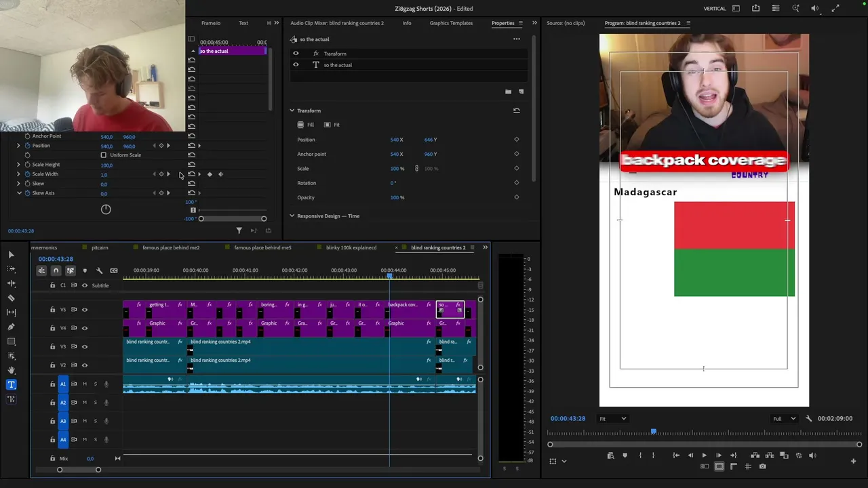
Task: Toggle the Subtitle track eye
Action: coord(85,285)
